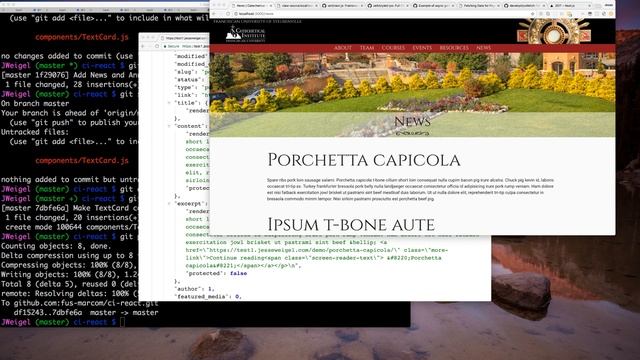Image resolution: width=640 pixels, height=360 pixels.
Task: Open the Ipsum t-bone aute article heading
Action: click(351, 224)
